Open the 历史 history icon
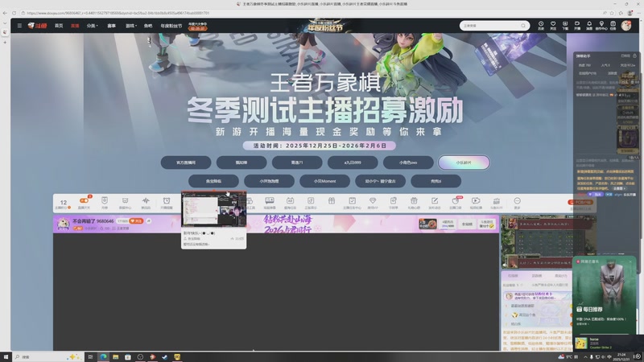Screen dimensions: 644x362 pyautogui.click(x=541, y=26)
